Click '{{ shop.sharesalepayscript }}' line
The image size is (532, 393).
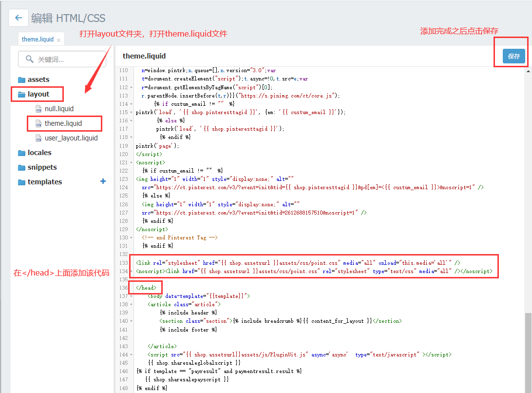coord(187,379)
